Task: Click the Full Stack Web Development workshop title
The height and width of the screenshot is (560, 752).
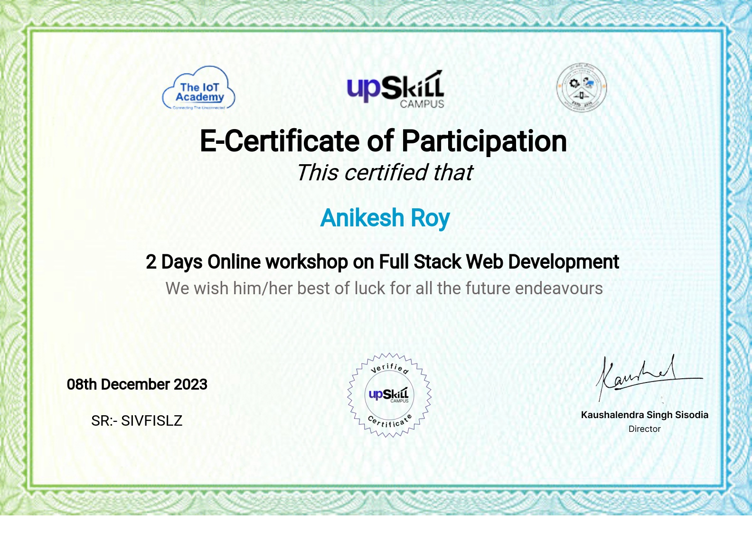Action: (382, 262)
